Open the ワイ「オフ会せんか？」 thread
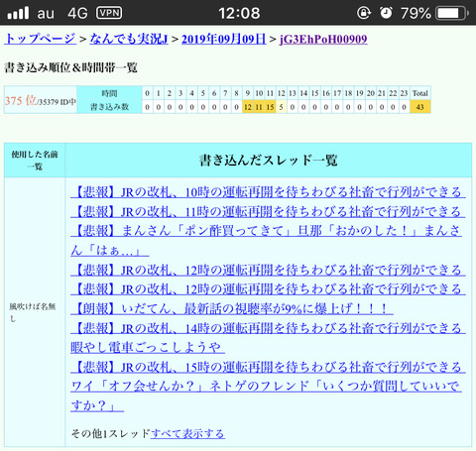 [267, 395]
